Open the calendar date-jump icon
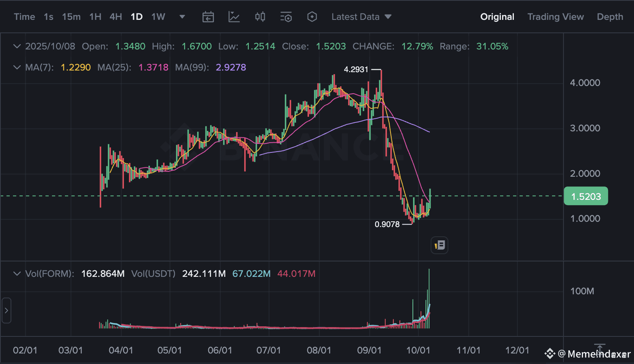Screen dimensions: 634x364 [208, 17]
